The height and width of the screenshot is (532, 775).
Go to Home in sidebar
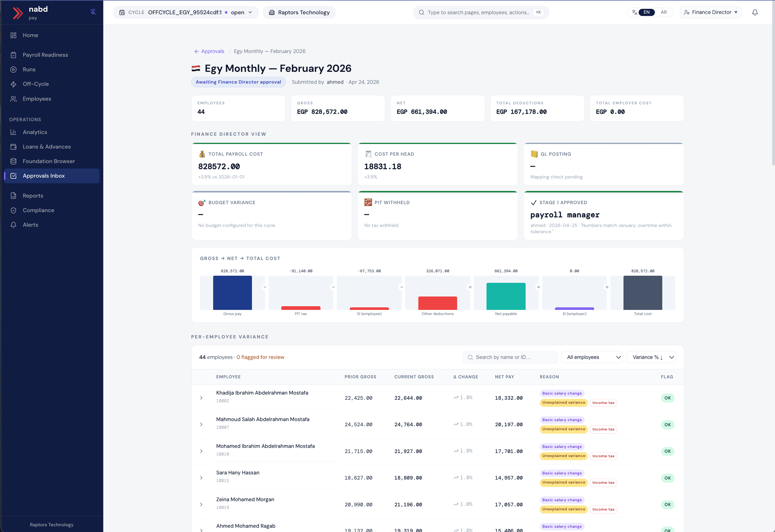pos(52,35)
